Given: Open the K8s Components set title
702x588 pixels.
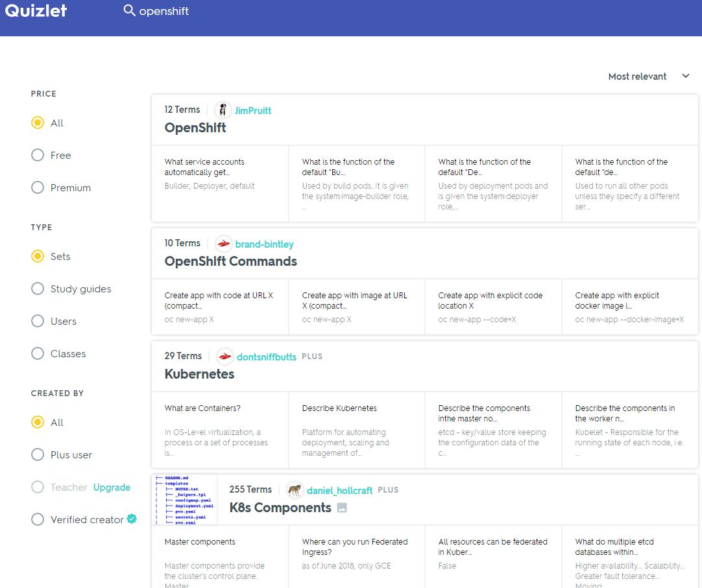Looking at the screenshot, I should (x=280, y=508).
